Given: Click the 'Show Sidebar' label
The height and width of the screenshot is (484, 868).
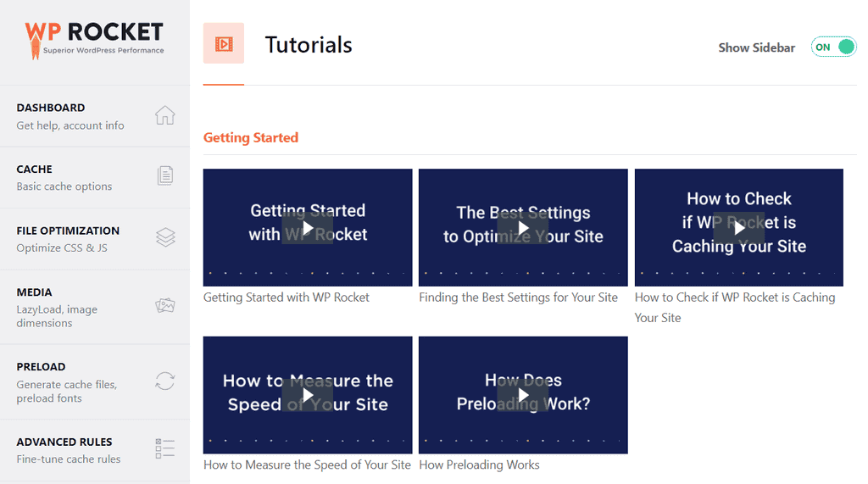Looking at the screenshot, I should [x=757, y=47].
